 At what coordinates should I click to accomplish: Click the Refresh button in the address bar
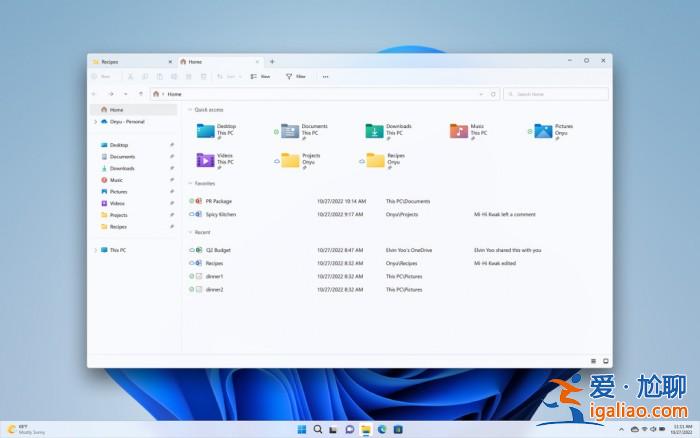493,94
